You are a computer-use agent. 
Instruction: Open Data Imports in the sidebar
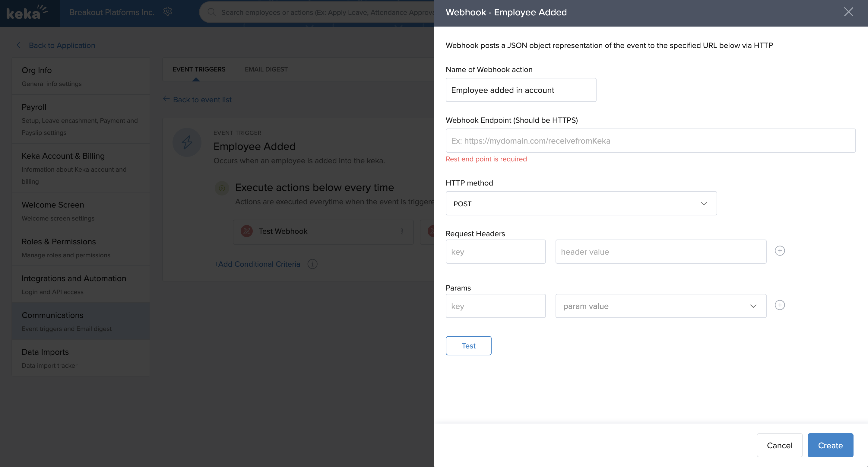pos(45,352)
